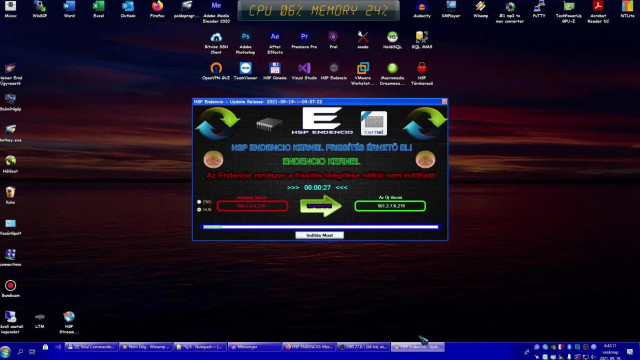Image resolution: width=640 pixels, height=360 pixels.
Task: Open the HeidiSQL desktop icon
Action: pos(392,41)
